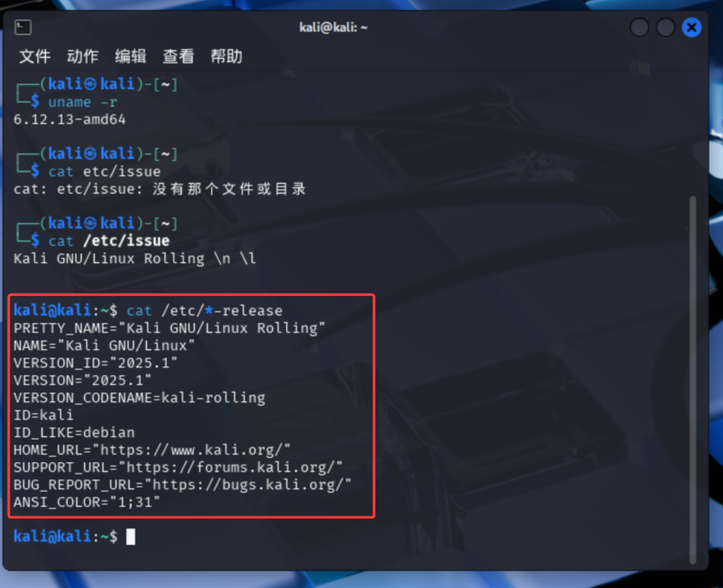This screenshot has height=588, width=723.
Task: Click the 'Kali GNU/Linux Rolling \n \l' output
Action: click(x=134, y=258)
